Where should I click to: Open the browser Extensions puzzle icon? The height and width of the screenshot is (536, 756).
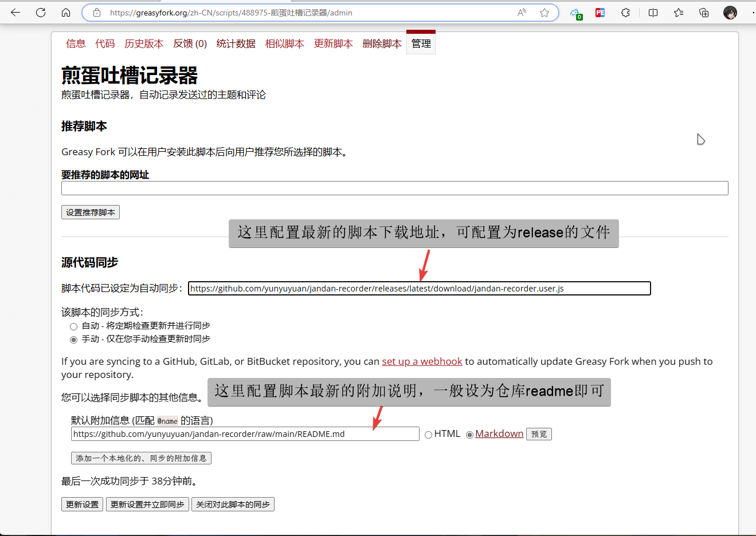pyautogui.click(x=626, y=13)
